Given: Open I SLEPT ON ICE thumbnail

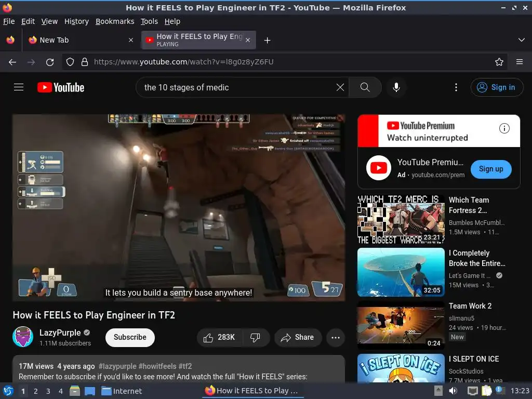Looking at the screenshot, I should pos(401,368).
